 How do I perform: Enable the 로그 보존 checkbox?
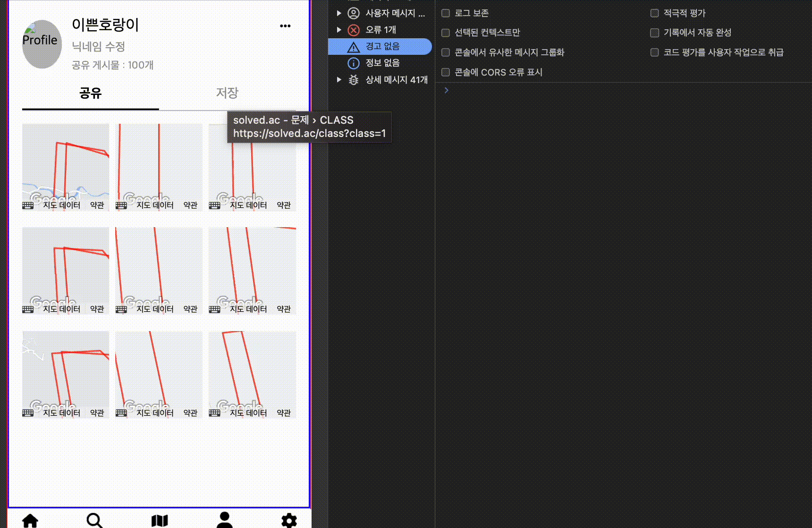446,13
